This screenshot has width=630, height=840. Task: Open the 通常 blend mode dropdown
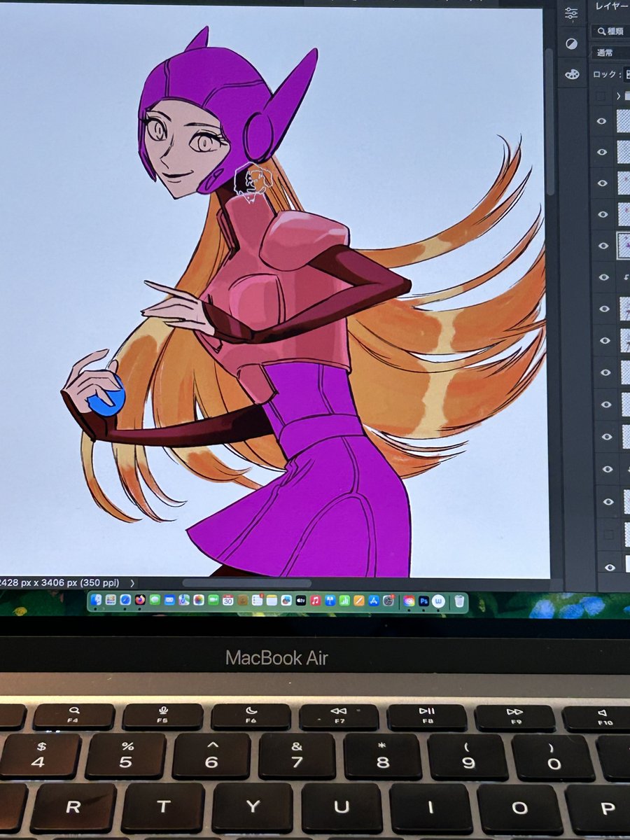point(611,52)
